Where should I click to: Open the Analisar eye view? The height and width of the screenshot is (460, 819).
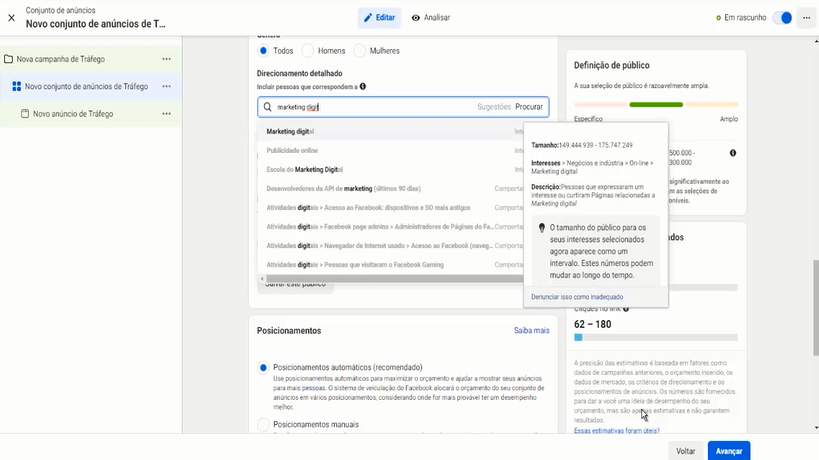pos(431,18)
